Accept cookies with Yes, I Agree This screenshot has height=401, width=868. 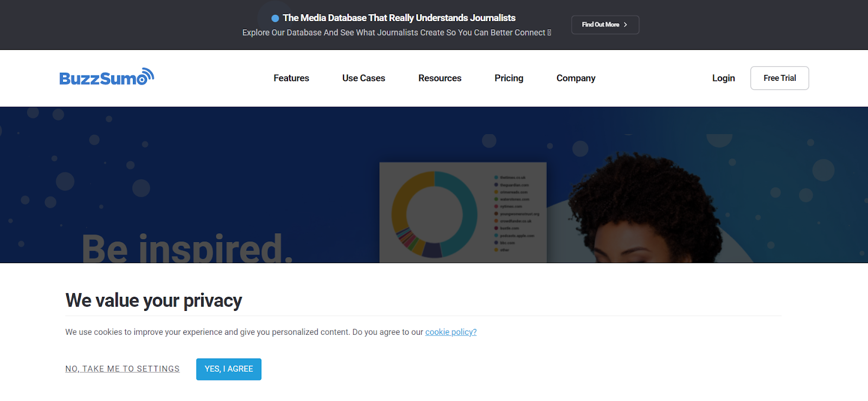229,369
